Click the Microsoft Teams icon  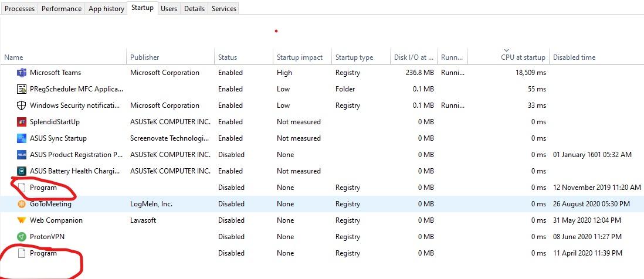[x=21, y=73]
